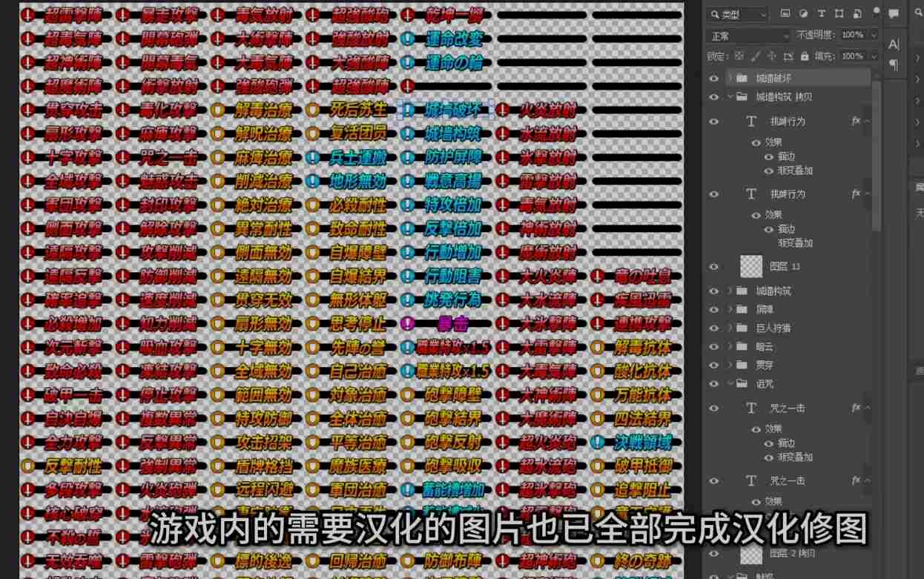
Task: Open the opacity 不透明度 slider arrow
Action: [874, 36]
